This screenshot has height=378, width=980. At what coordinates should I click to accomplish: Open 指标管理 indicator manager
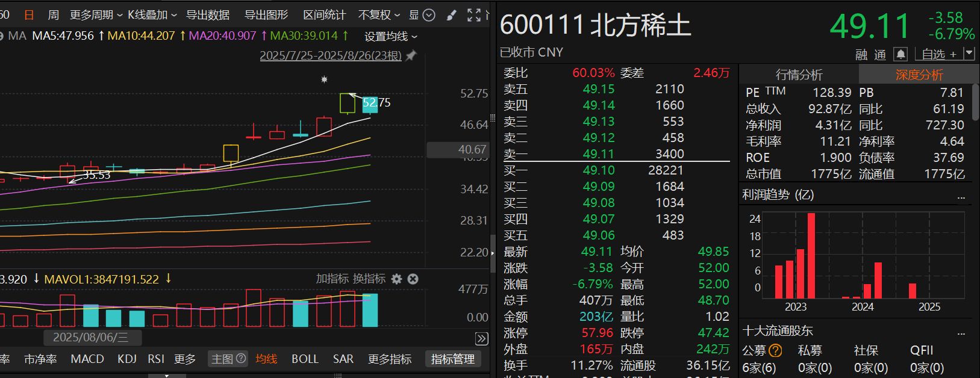click(453, 359)
